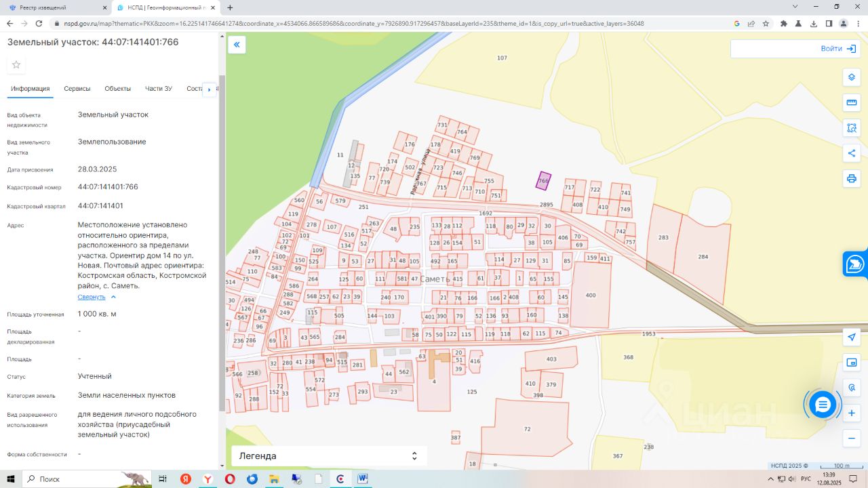Click the cadastral quarter 44:07:141401 value

click(x=100, y=205)
